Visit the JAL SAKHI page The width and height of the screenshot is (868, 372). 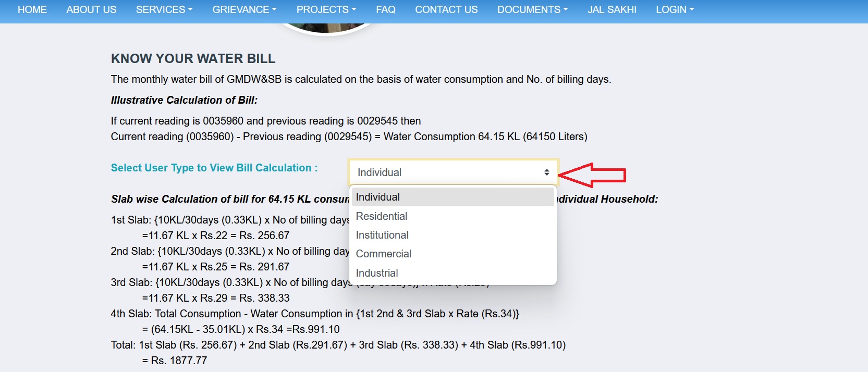pyautogui.click(x=612, y=10)
